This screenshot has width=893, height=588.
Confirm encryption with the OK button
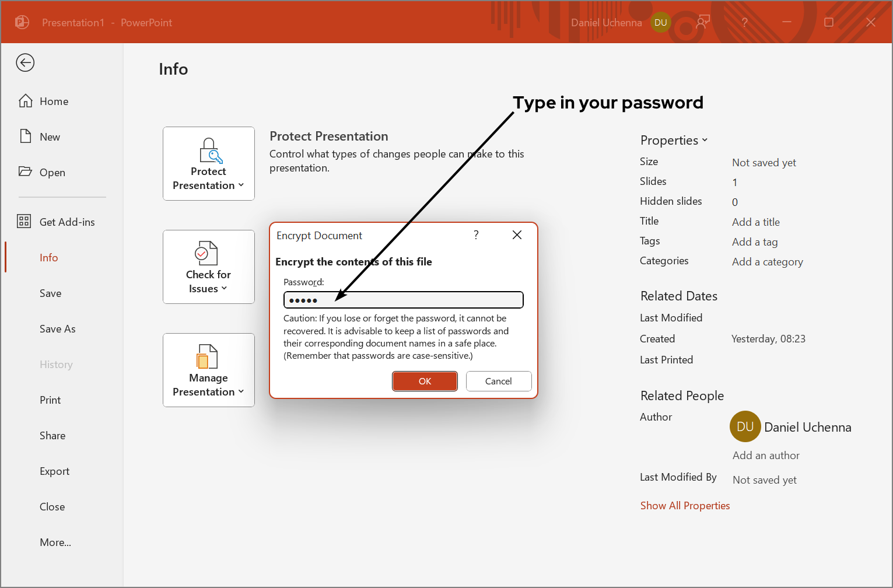(x=425, y=380)
